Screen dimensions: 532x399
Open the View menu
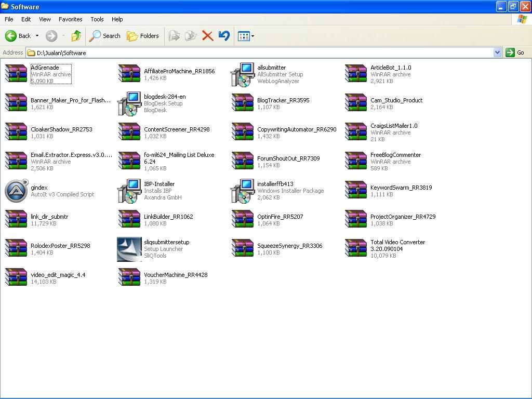tap(45, 19)
